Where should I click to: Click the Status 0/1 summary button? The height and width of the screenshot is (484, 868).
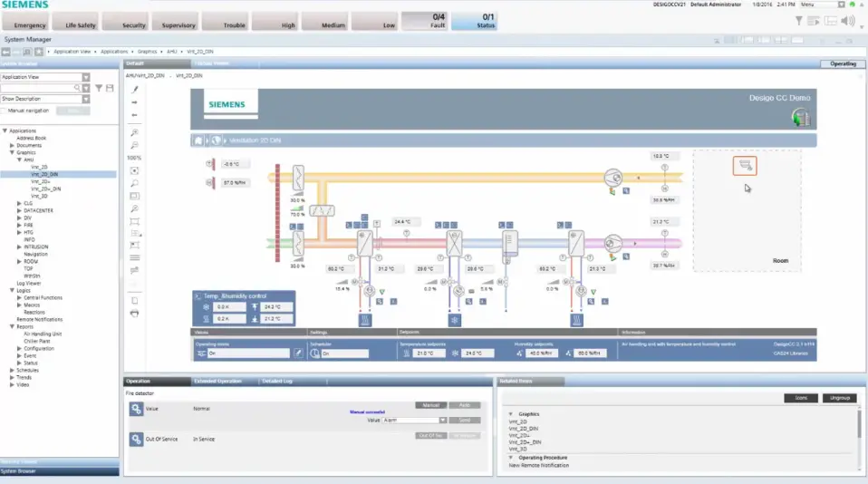pos(475,21)
